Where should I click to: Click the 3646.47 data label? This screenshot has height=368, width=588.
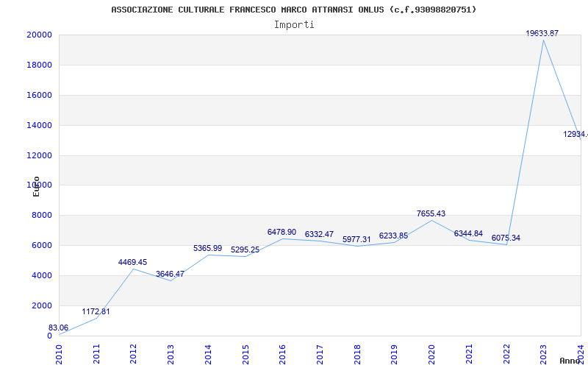(x=170, y=274)
